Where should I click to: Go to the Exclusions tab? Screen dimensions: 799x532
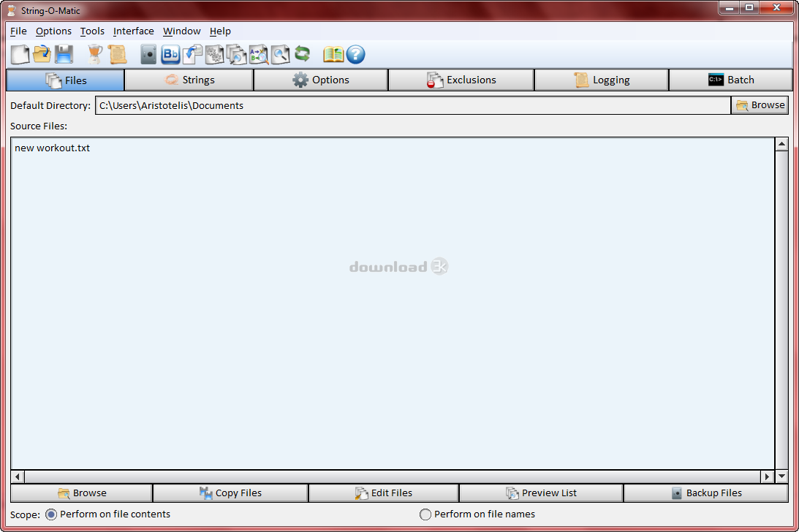pyautogui.click(x=461, y=80)
